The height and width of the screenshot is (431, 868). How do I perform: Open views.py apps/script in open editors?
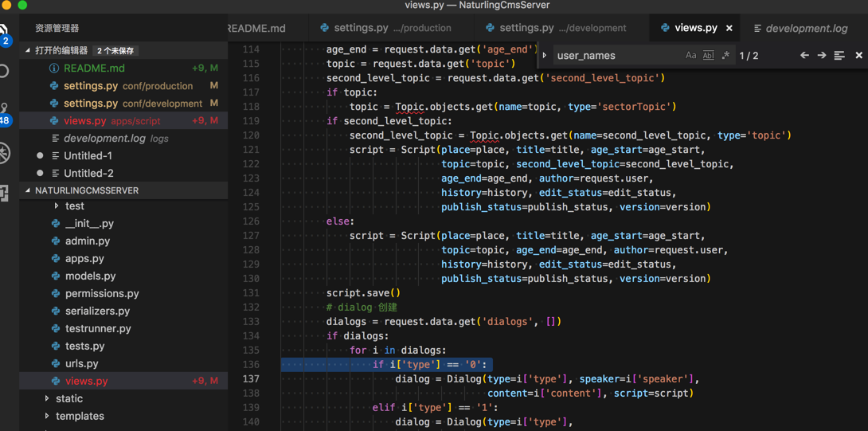pos(123,121)
